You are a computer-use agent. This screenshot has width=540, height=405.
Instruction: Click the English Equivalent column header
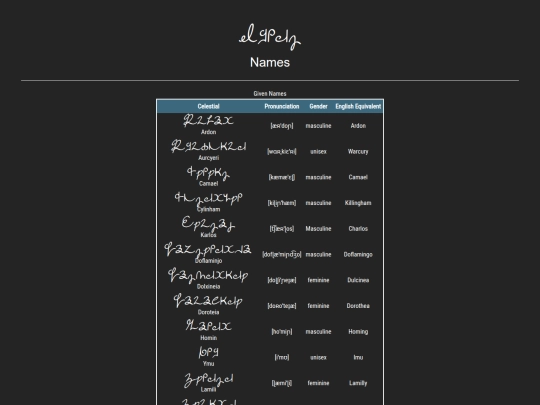pyautogui.click(x=358, y=106)
